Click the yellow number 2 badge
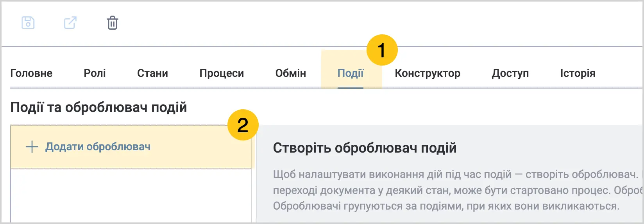Screen dimensions: 644x224 pyautogui.click(x=243, y=125)
